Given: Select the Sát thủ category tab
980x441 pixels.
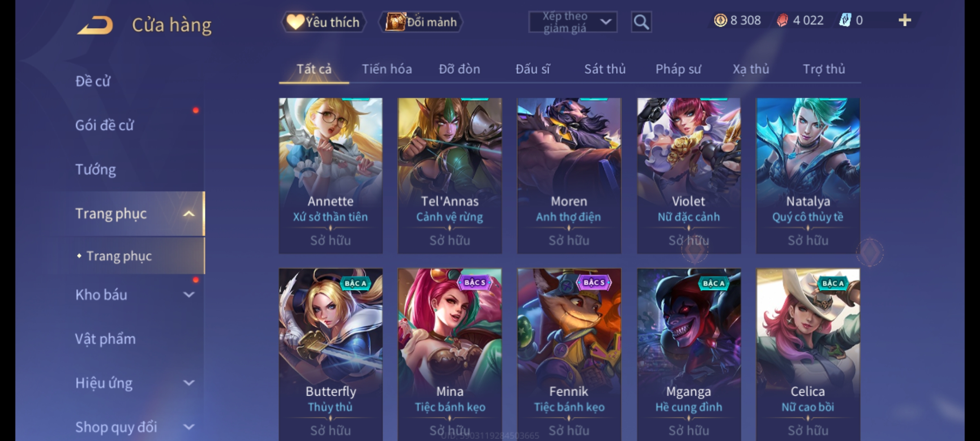Looking at the screenshot, I should coord(605,69).
